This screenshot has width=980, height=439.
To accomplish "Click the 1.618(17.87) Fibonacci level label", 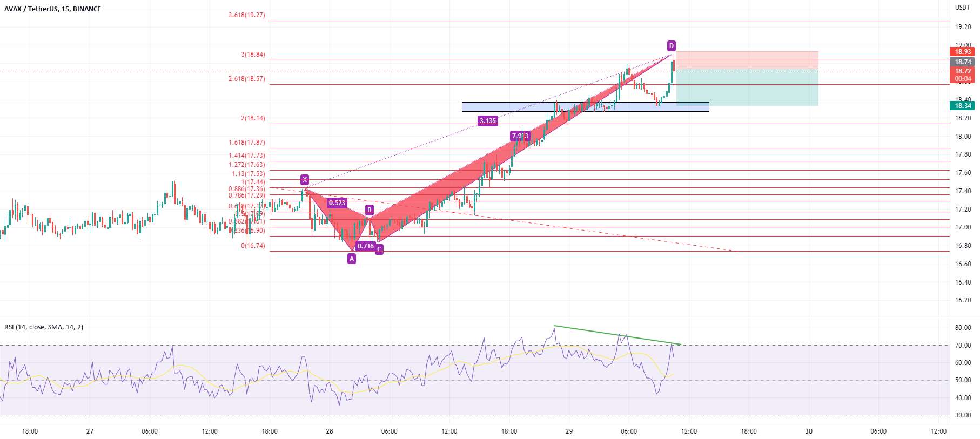I will (247, 143).
